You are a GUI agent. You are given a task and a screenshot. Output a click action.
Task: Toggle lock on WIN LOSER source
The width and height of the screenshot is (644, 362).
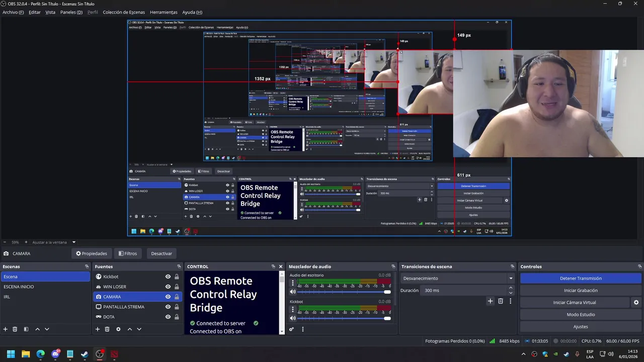[x=177, y=287]
